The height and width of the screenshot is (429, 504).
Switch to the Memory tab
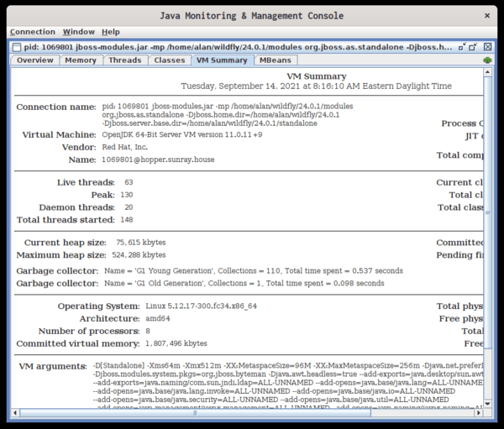click(x=81, y=60)
